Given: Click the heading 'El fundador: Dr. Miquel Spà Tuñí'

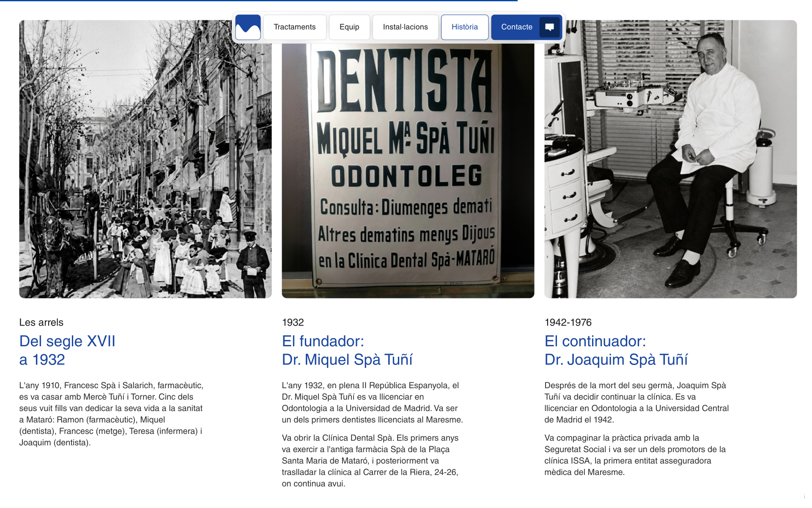Looking at the screenshot, I should pos(347,350).
